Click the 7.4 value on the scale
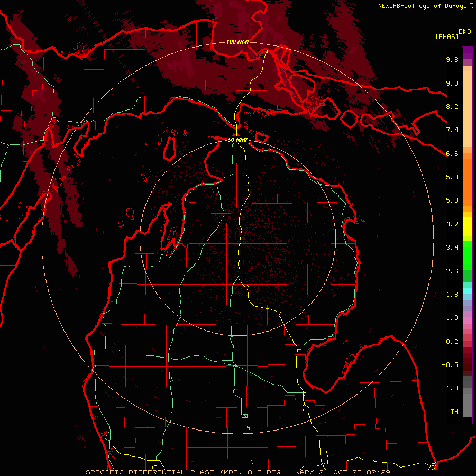This screenshot has height=476, width=476. [452, 130]
